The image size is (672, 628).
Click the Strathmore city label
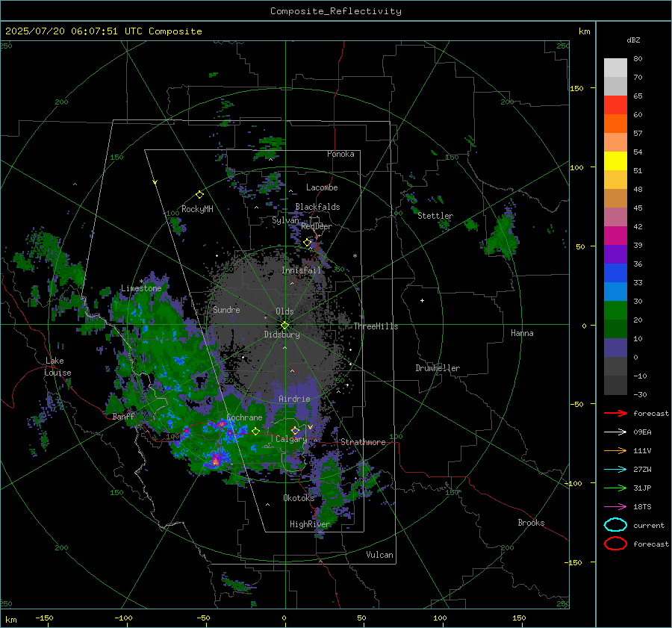point(363,442)
